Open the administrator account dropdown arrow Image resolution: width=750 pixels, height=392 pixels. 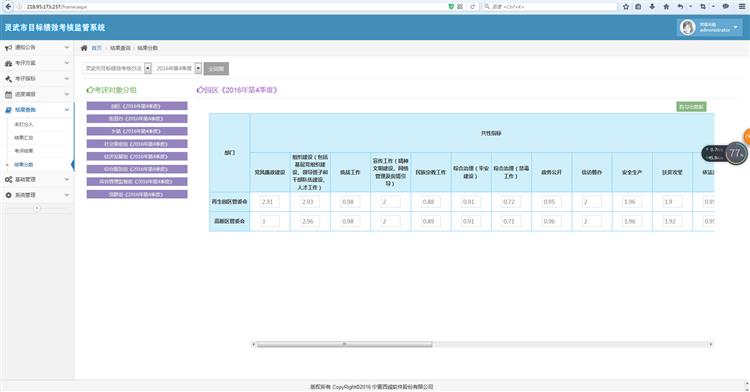click(736, 27)
